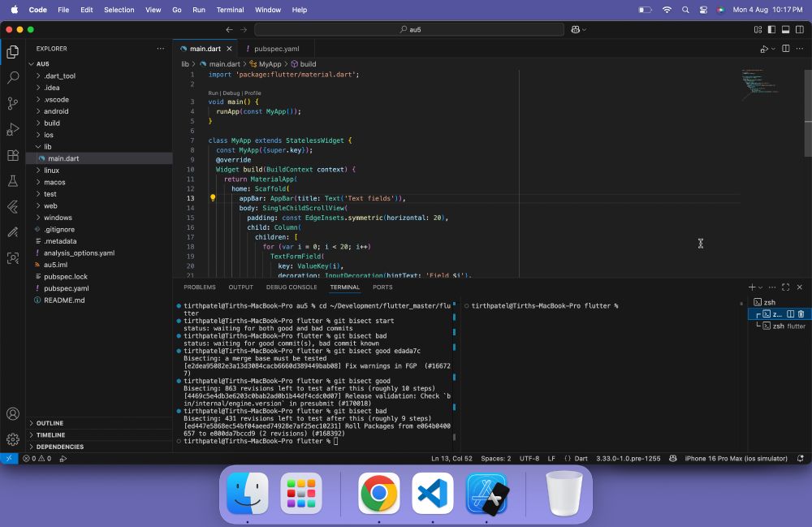Click Spaces: 2 indentation in status bar
The height and width of the screenshot is (527, 812).
[x=495, y=459]
